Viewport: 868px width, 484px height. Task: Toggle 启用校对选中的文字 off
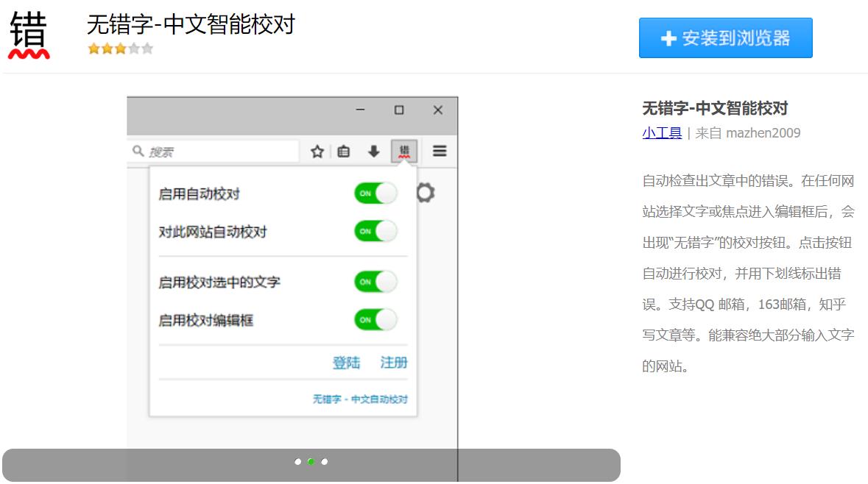[375, 282]
